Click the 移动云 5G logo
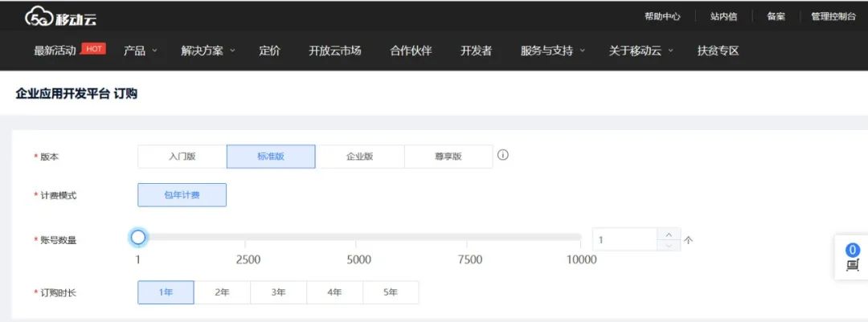 click(x=60, y=17)
